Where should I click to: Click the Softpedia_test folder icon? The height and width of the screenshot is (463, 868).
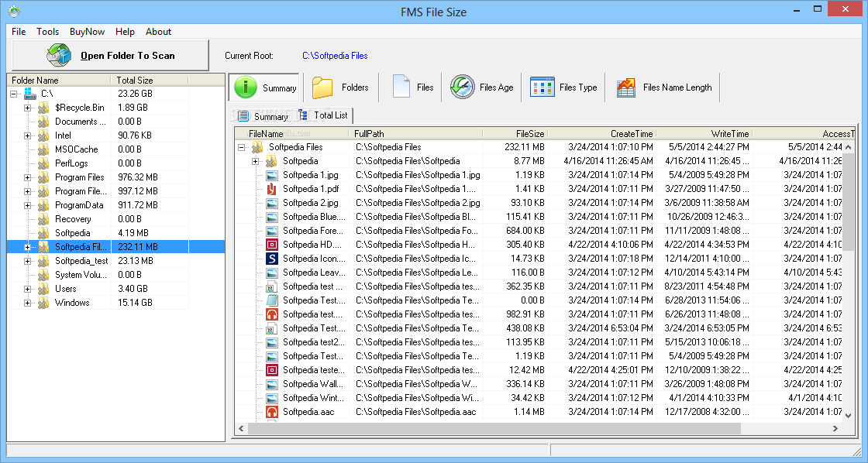pyautogui.click(x=43, y=261)
